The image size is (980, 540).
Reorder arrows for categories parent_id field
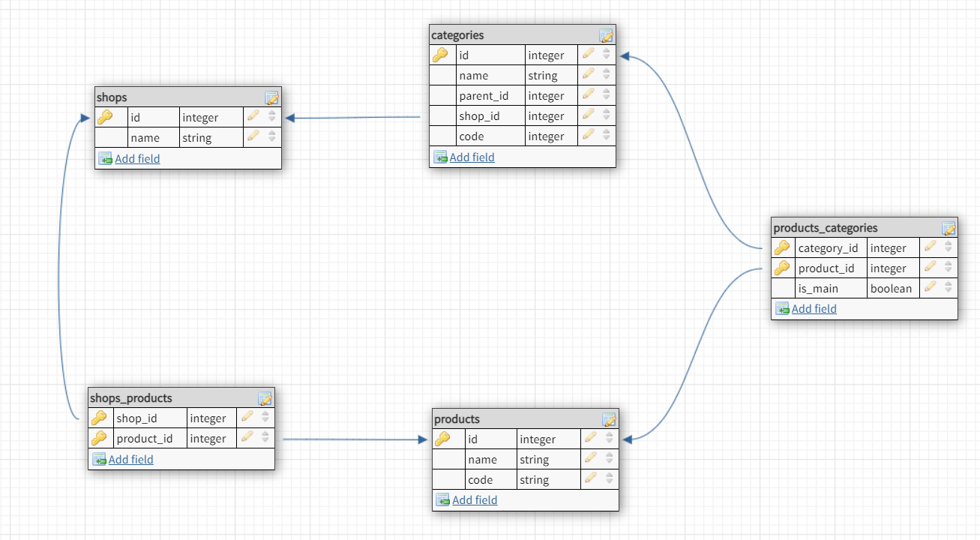[x=607, y=95]
